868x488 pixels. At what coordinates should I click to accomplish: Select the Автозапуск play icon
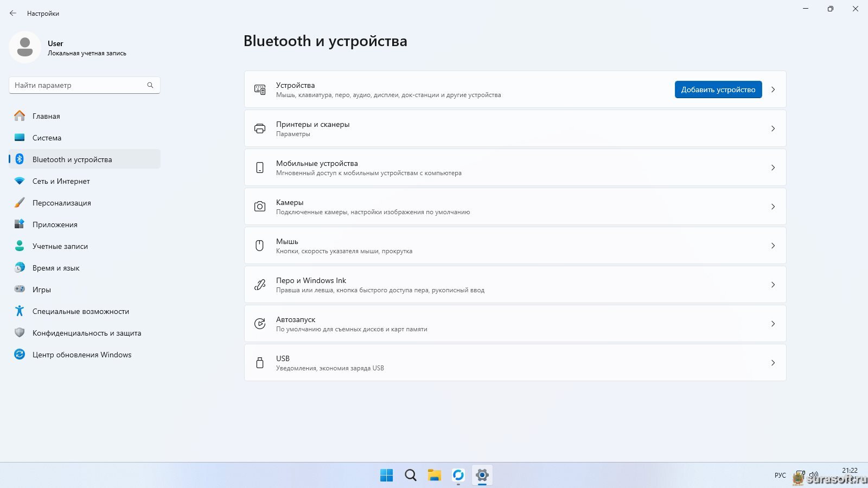tap(260, 324)
